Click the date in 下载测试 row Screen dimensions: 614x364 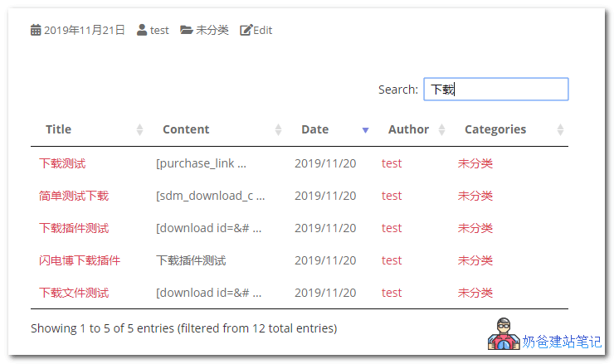[x=325, y=163]
